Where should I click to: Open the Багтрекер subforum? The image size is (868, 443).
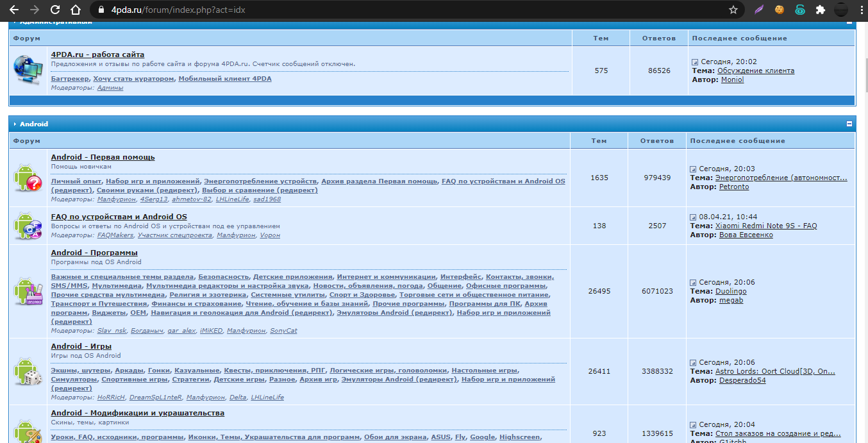click(70, 79)
